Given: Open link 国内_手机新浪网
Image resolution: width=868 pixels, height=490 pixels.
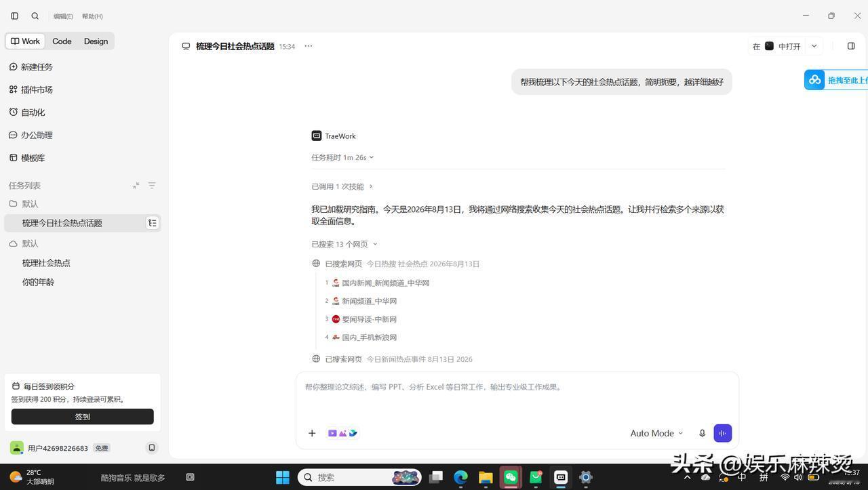Looking at the screenshot, I should click(x=369, y=338).
